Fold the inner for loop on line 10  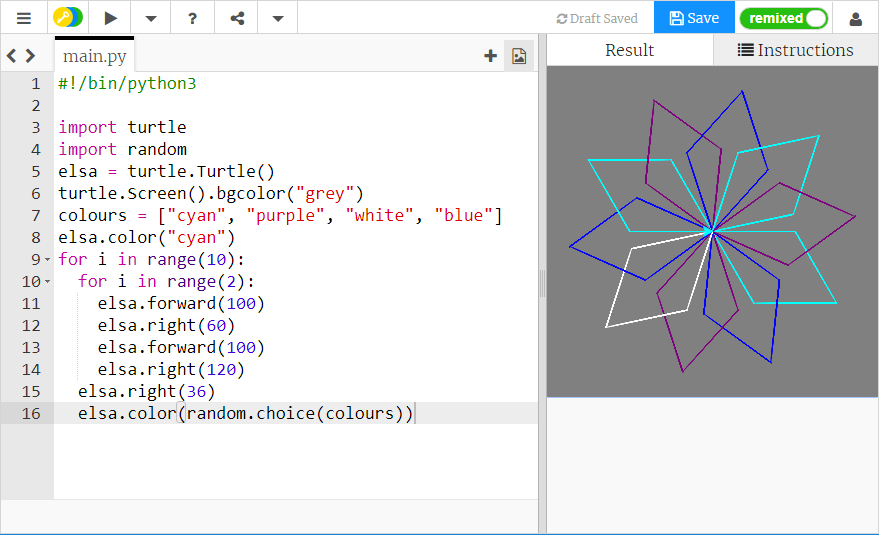point(47,282)
